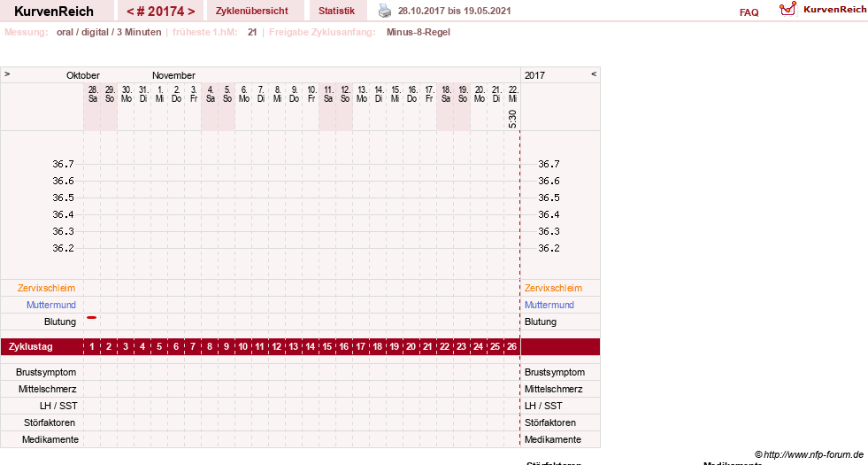Image resolution: width=868 pixels, height=465 pixels.
Task: Click the Minus-8-Regel value
Action: tap(419, 32)
